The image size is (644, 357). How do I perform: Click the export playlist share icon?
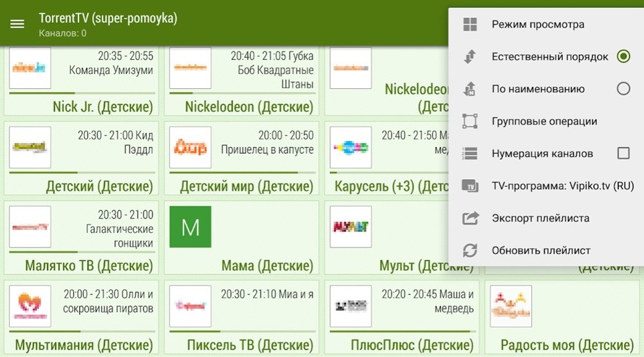[x=470, y=218]
